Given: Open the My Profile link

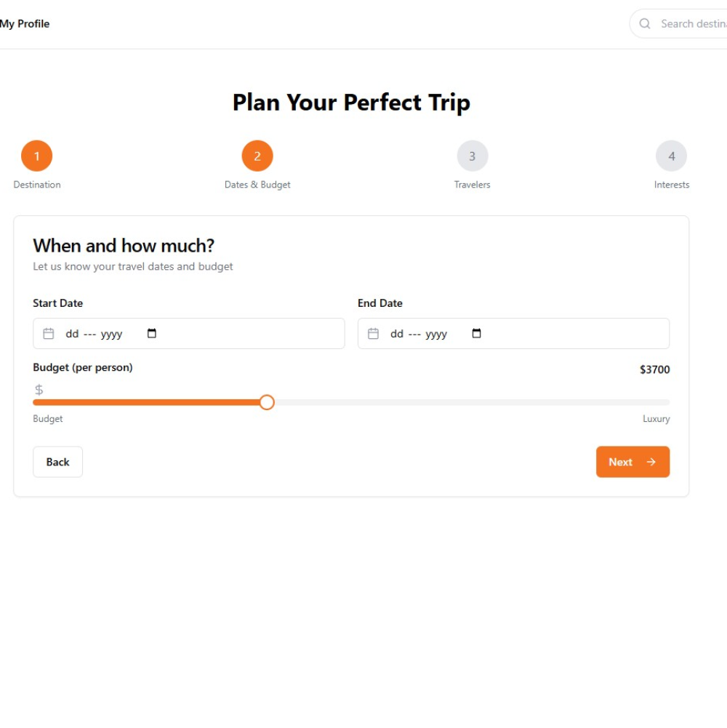Looking at the screenshot, I should 25,24.
